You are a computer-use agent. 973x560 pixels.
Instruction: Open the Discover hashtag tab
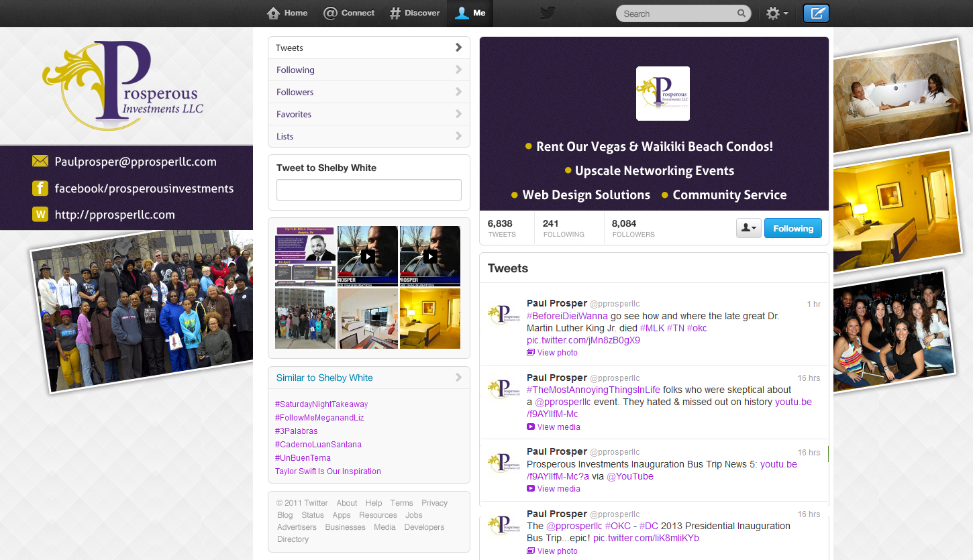click(415, 13)
